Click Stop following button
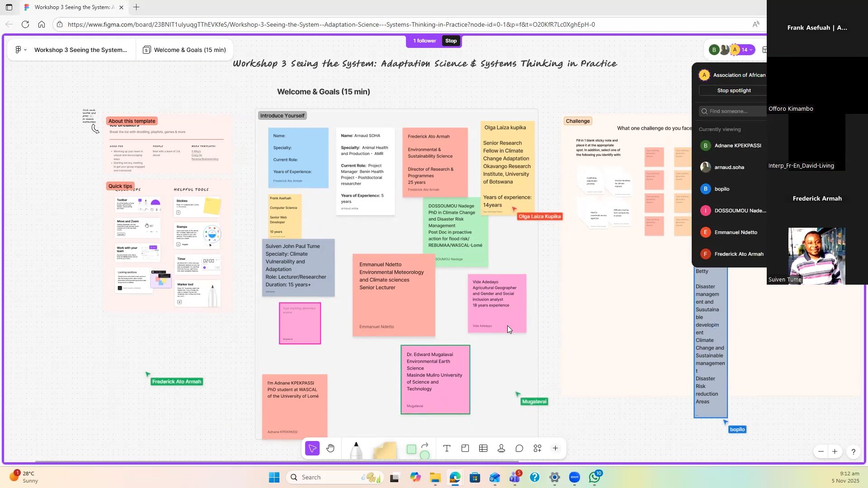Image resolution: width=868 pixels, height=488 pixels. pyautogui.click(x=451, y=41)
